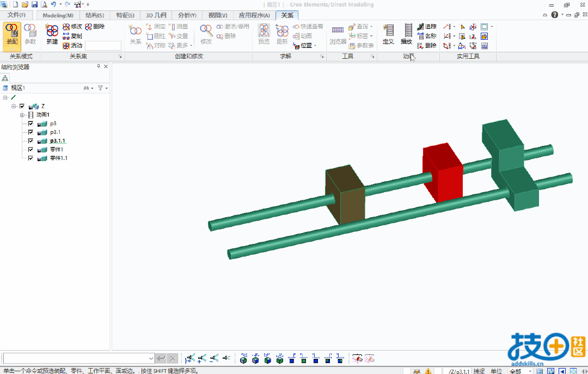Click the 捕捉 status bar button

click(x=479, y=371)
